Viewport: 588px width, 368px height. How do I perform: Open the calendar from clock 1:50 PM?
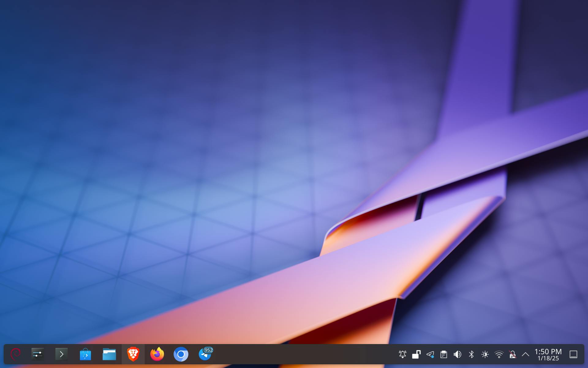coord(548,355)
